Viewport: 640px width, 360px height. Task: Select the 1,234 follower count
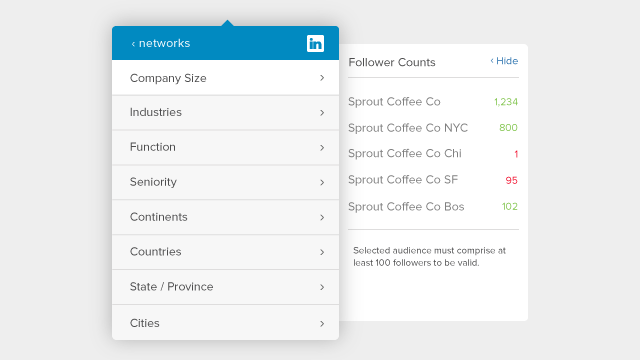point(506,102)
